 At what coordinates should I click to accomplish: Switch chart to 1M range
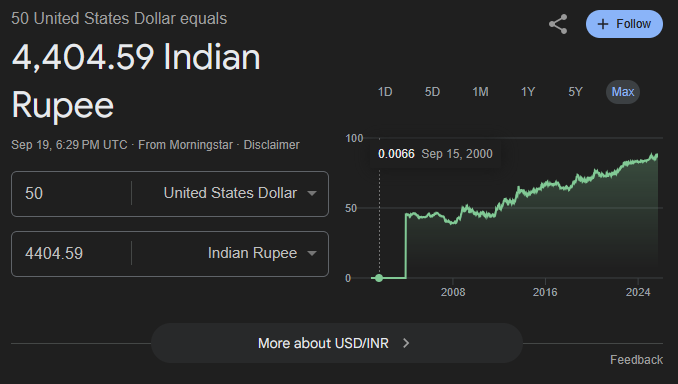[x=480, y=92]
